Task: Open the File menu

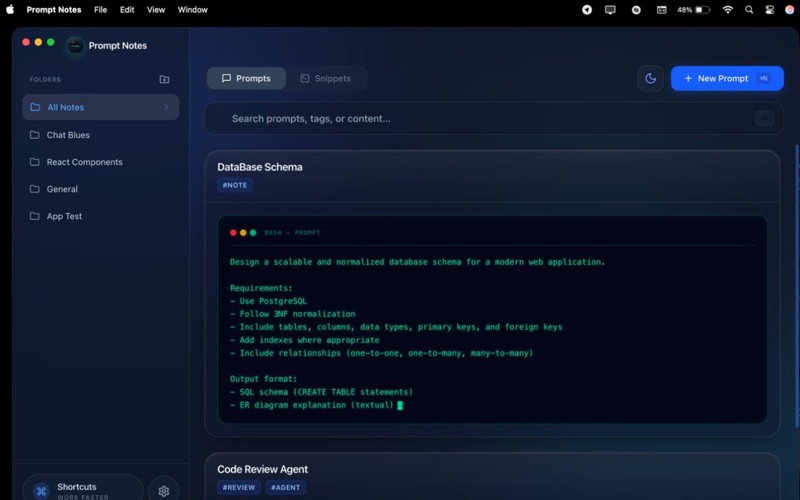Action: [101, 10]
